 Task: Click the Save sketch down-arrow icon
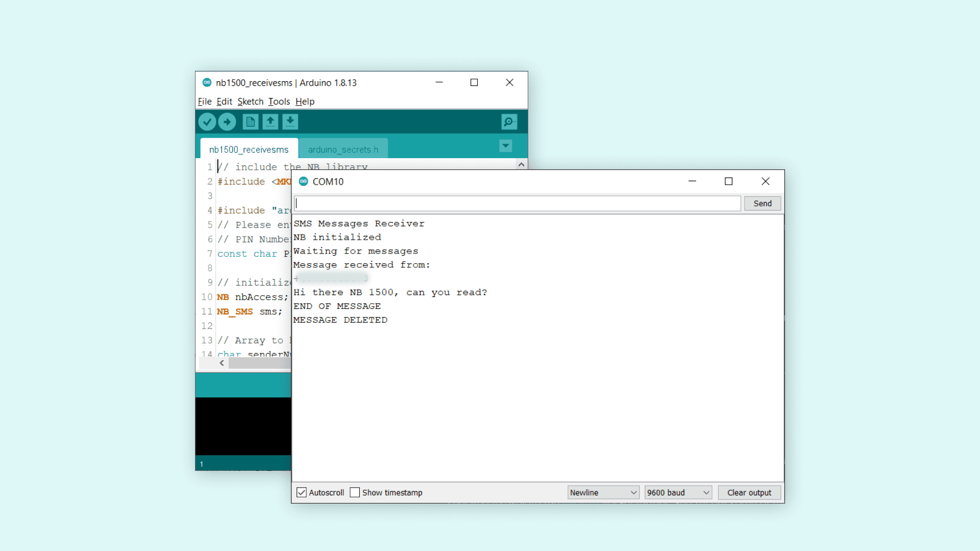click(x=290, y=122)
